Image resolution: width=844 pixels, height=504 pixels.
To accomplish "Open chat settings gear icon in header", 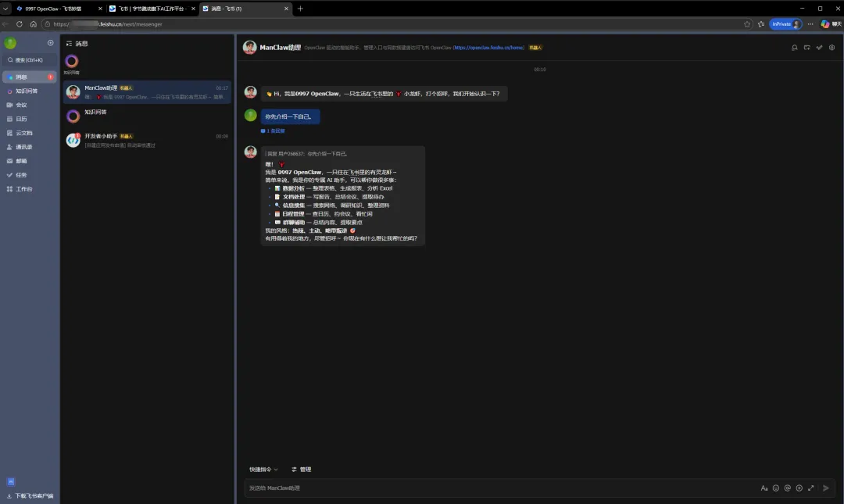I will pos(831,48).
